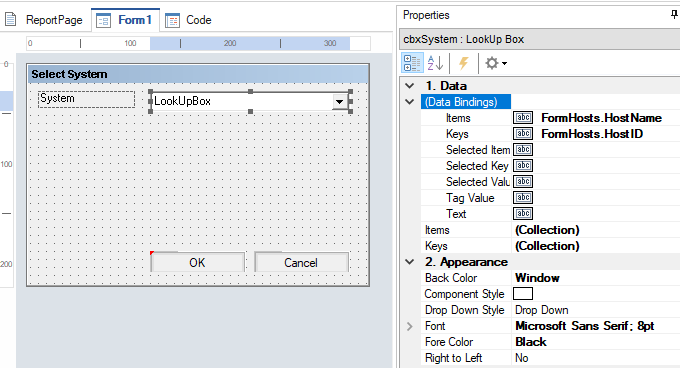The width and height of the screenshot is (680, 368).
Task: Click the Tag Value abc icon
Action: click(523, 198)
